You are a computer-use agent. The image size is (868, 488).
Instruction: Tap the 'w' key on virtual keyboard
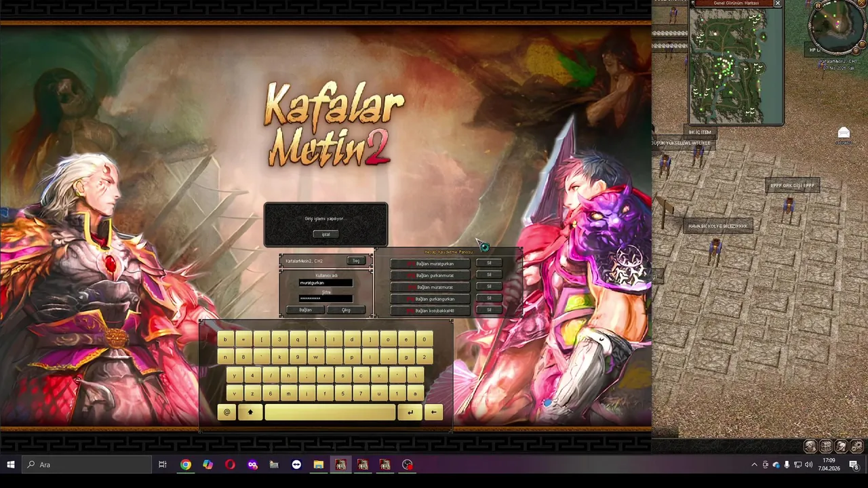pyautogui.click(x=316, y=357)
